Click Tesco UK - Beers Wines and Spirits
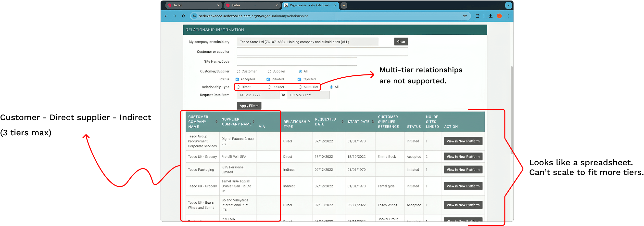Viewport: 644px width, 226px height. [x=202, y=205]
